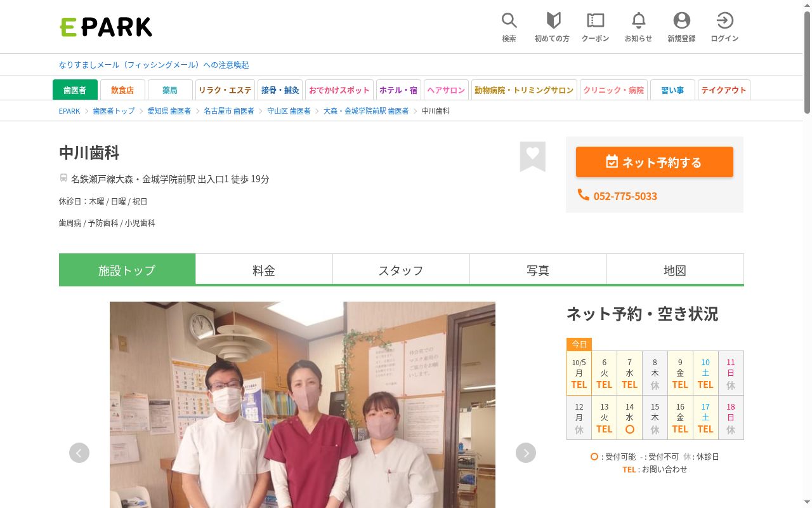Viewport: 812px width, 508px height.
Task: Select the おでかけスポット category tab
Action: pos(339,90)
